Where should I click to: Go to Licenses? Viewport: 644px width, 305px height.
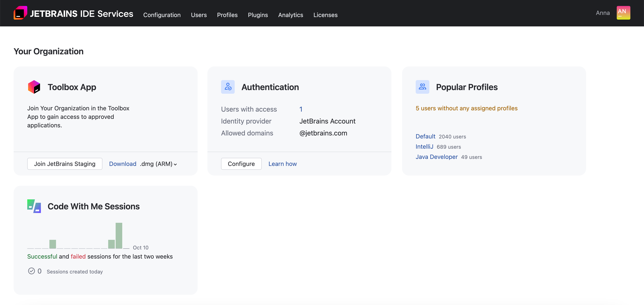(x=325, y=15)
